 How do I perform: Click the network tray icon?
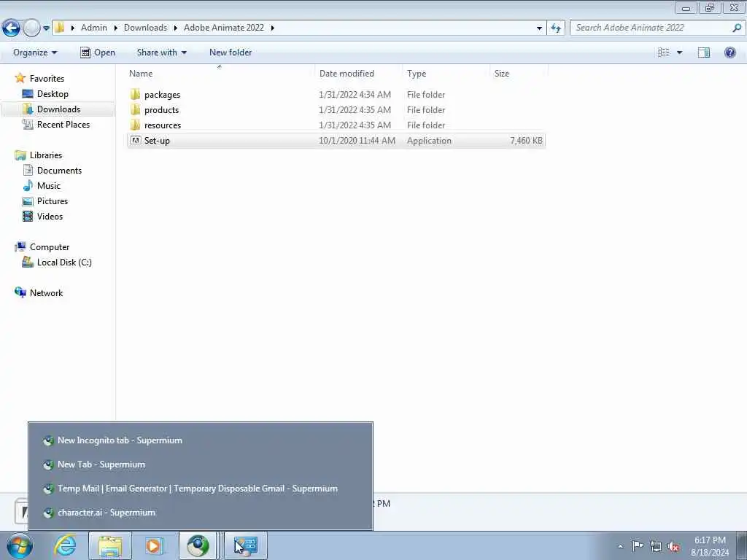pos(656,546)
